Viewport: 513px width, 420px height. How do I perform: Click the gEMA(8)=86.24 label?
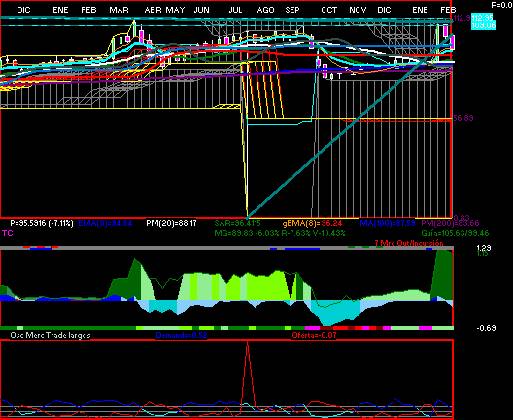pyautogui.click(x=312, y=223)
